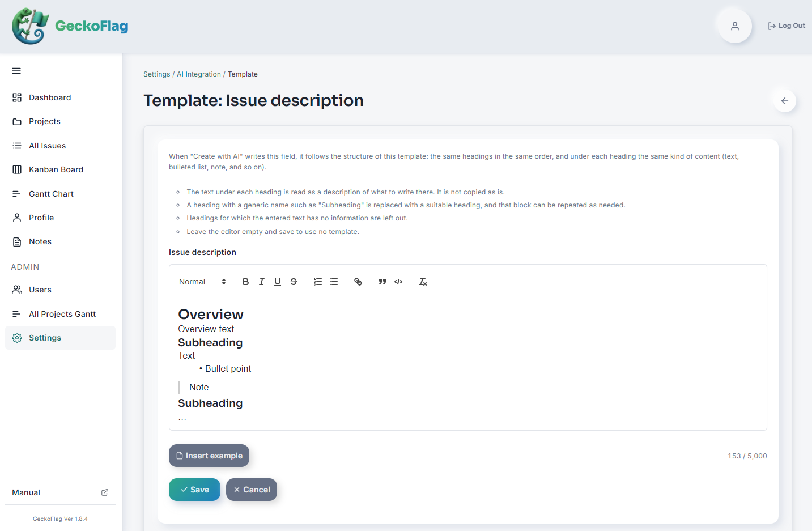Image resolution: width=812 pixels, height=531 pixels.
Task: Insert a hyperlink with the link icon
Action: point(358,282)
